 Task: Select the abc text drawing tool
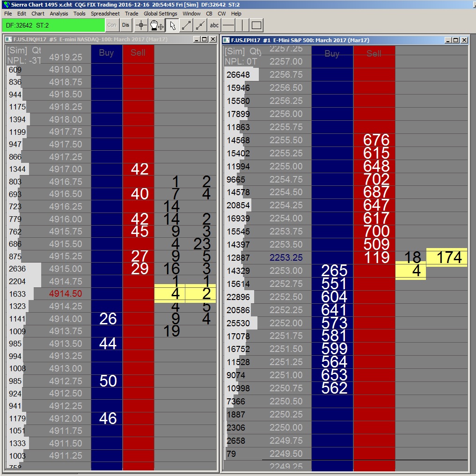point(214,25)
